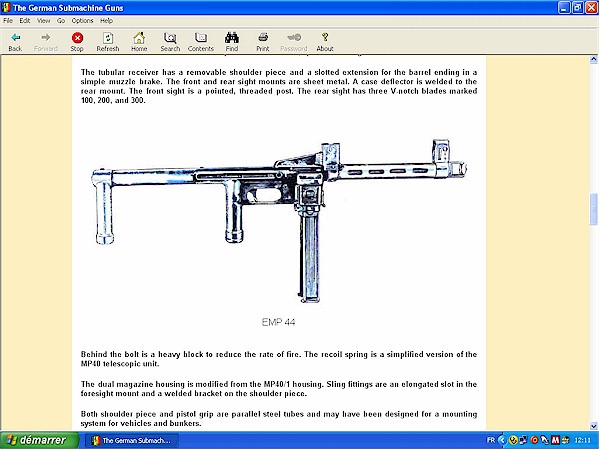The height and width of the screenshot is (450, 600).
Task: Click paragraph starting 'Behind the bolt'
Action: click(x=279, y=359)
